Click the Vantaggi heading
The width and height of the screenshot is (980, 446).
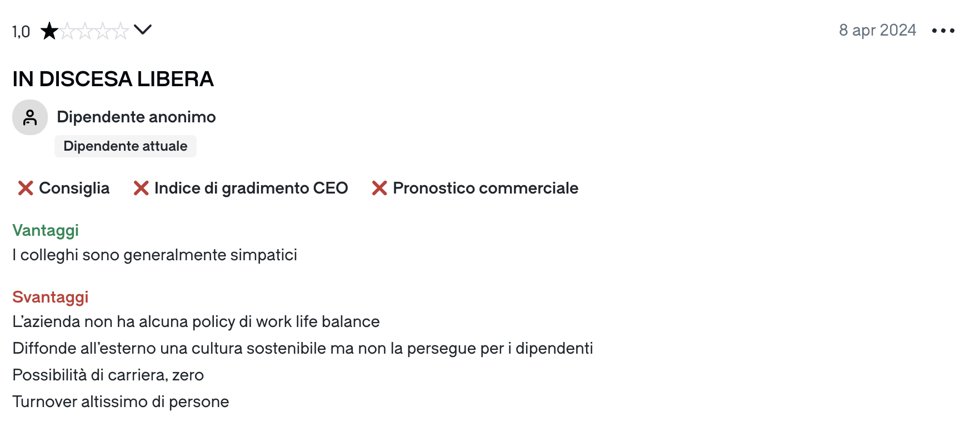coord(46,230)
